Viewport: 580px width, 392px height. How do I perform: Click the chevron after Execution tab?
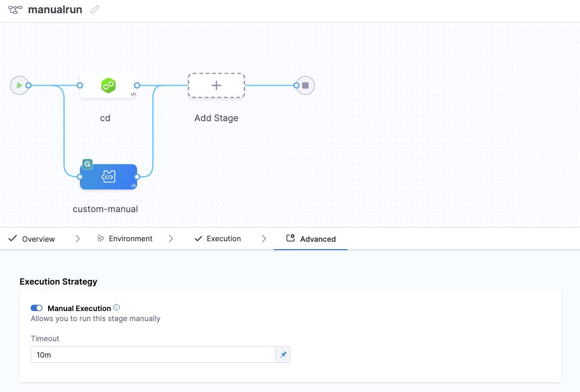264,239
